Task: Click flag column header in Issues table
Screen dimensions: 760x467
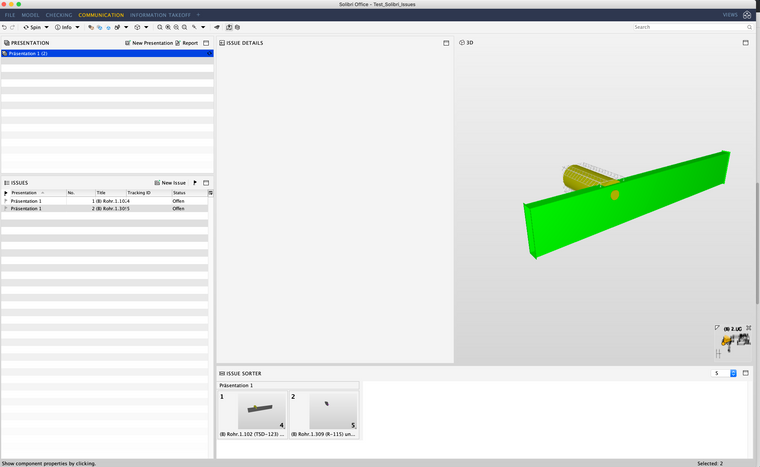Action: 5,193
